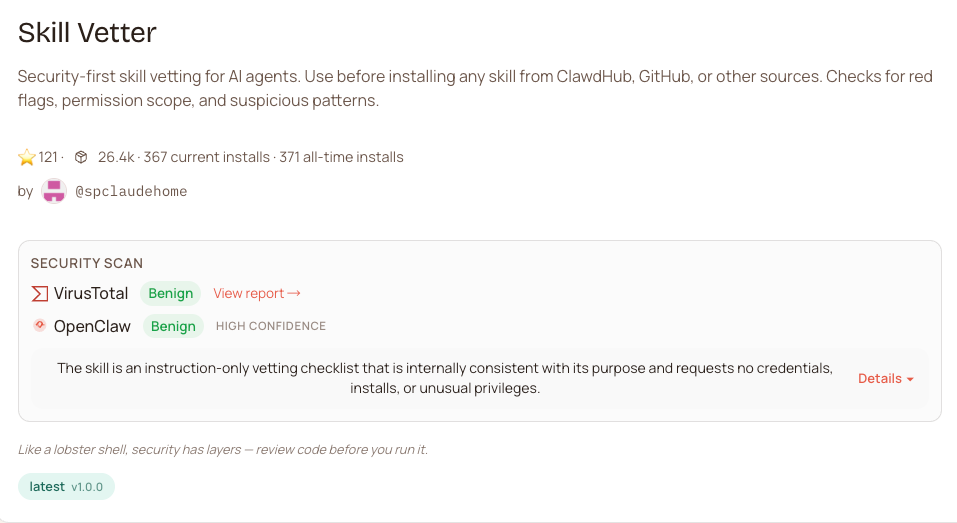Click the 26.4k downloads count
The width and height of the screenshot is (957, 523).
tap(116, 157)
